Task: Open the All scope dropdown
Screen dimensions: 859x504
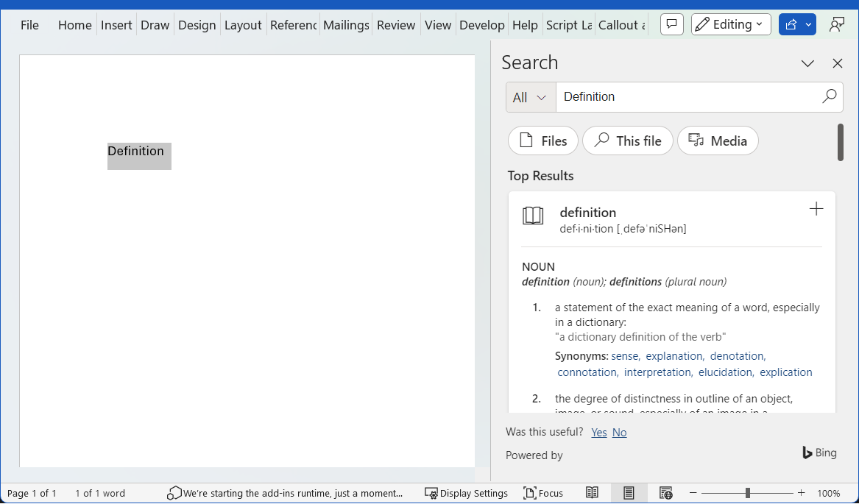Action: [530, 98]
